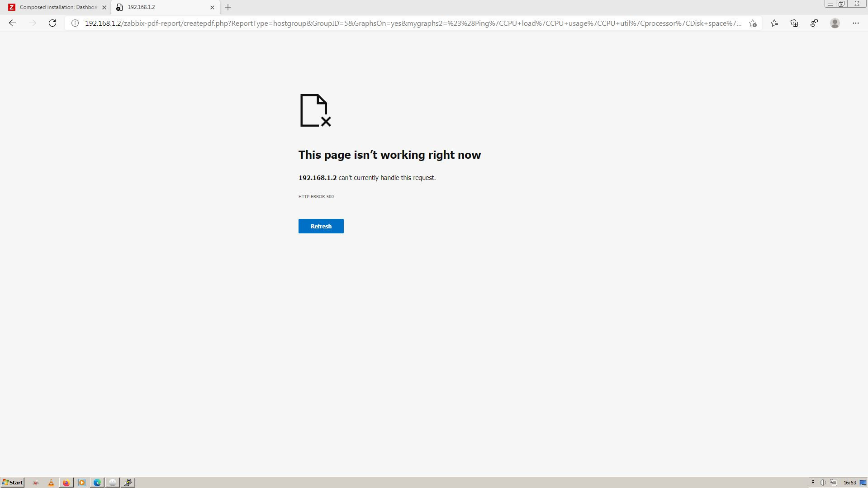The image size is (868, 488).
Task: Click the browser forward arrow
Action: pos(33,23)
